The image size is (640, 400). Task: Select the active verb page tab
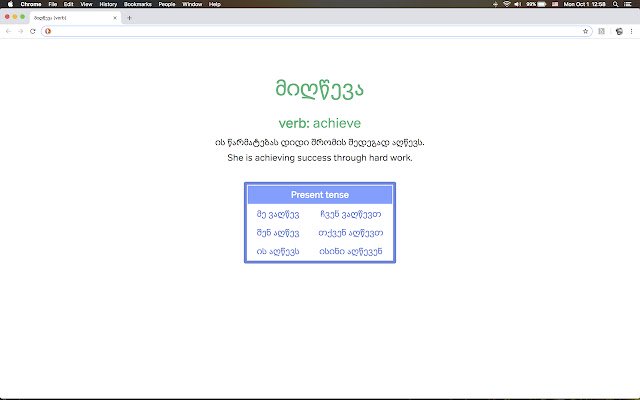[76, 18]
